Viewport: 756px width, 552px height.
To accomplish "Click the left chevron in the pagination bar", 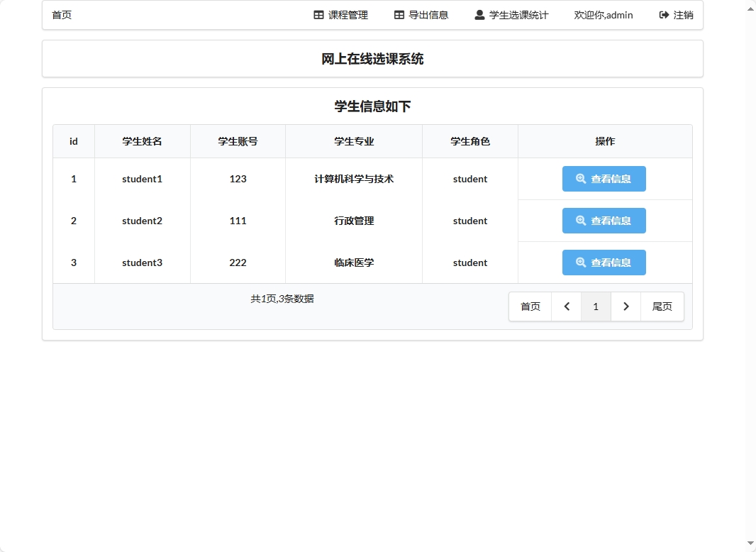I will (566, 306).
